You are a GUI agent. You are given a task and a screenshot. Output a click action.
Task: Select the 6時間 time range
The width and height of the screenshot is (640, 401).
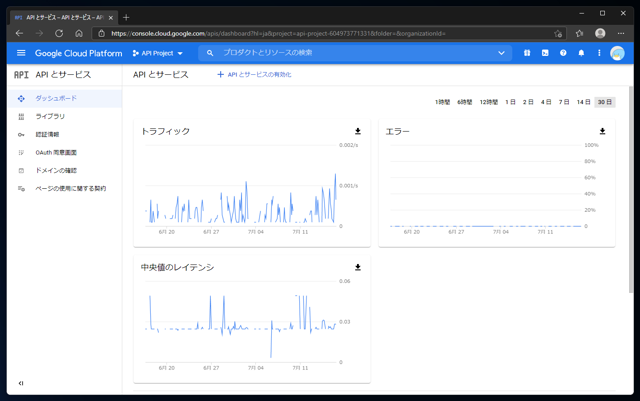pos(464,102)
